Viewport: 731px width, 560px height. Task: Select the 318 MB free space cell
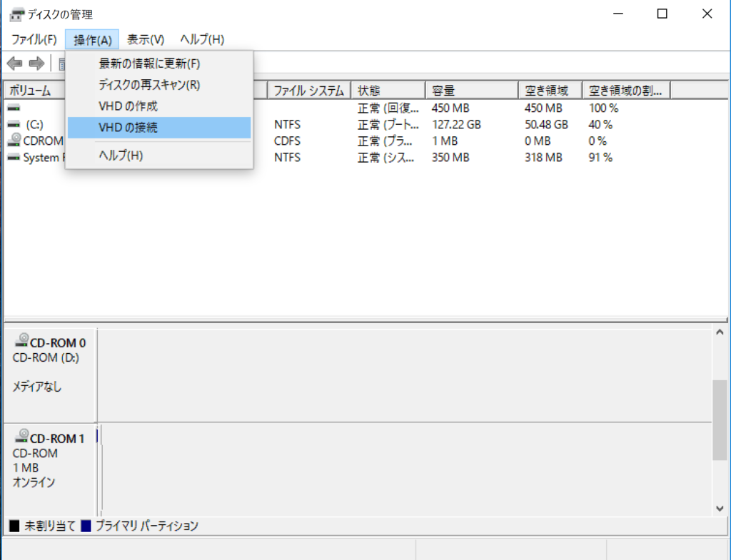click(x=543, y=158)
